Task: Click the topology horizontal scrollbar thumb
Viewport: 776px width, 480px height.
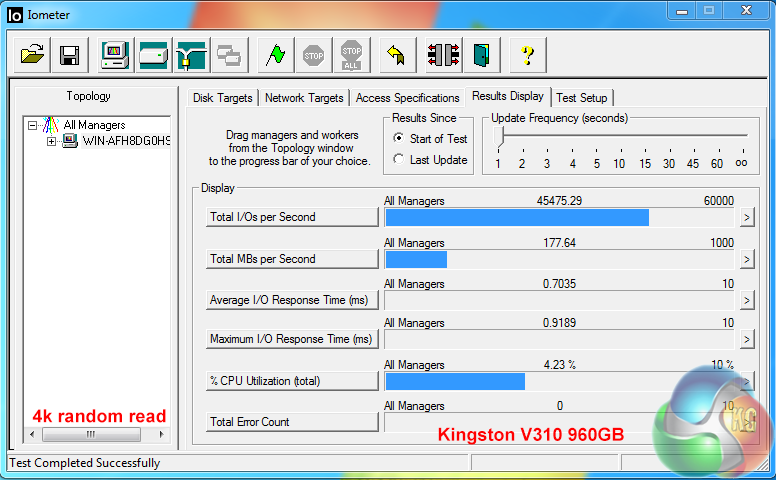Action: pyautogui.click(x=91, y=434)
